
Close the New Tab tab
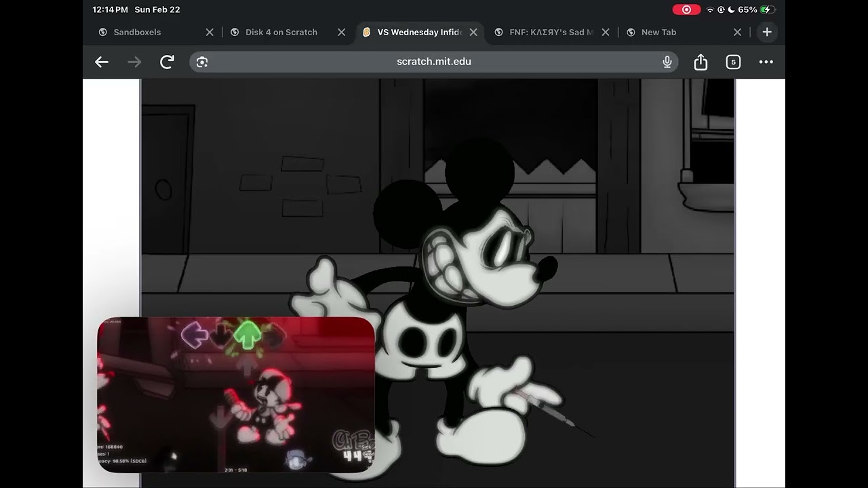pos(738,32)
